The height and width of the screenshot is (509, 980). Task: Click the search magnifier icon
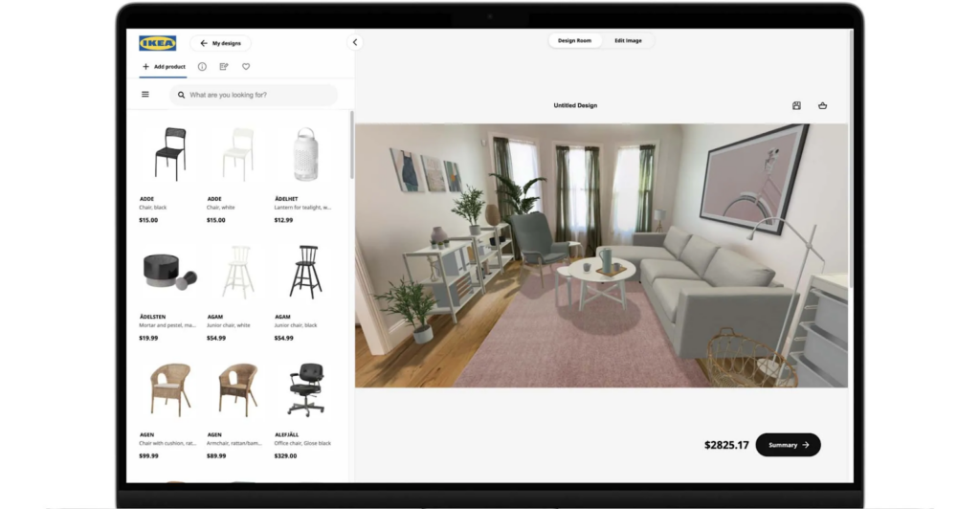pyautogui.click(x=181, y=96)
